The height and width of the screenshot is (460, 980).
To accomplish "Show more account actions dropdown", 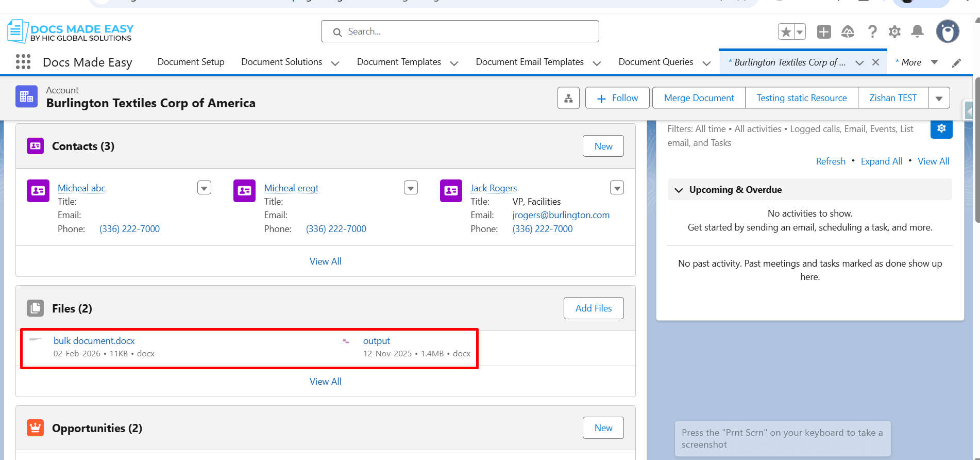I will pos(939,98).
